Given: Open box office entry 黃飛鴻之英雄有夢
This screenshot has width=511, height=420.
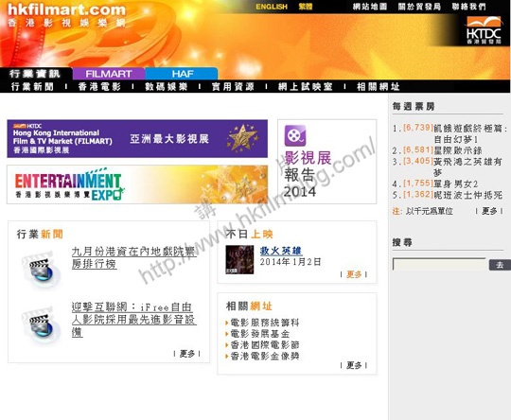Looking at the screenshot, I should point(467,166).
